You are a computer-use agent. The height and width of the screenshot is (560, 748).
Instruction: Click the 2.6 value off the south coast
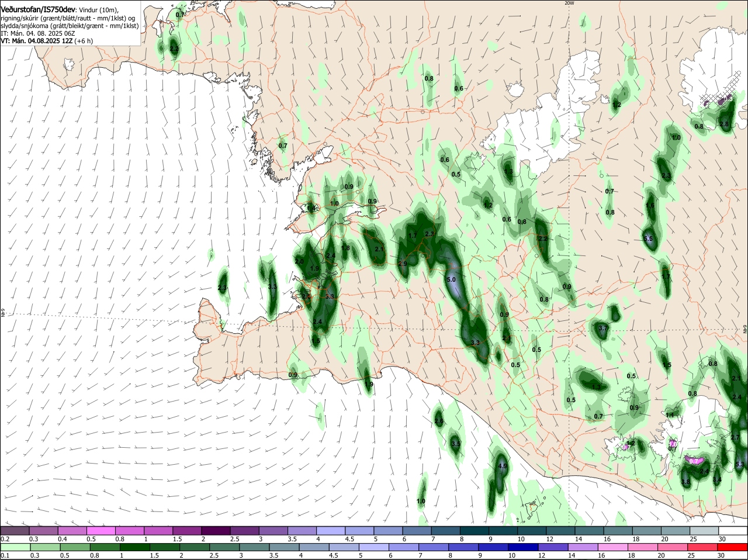pyautogui.click(x=439, y=421)
